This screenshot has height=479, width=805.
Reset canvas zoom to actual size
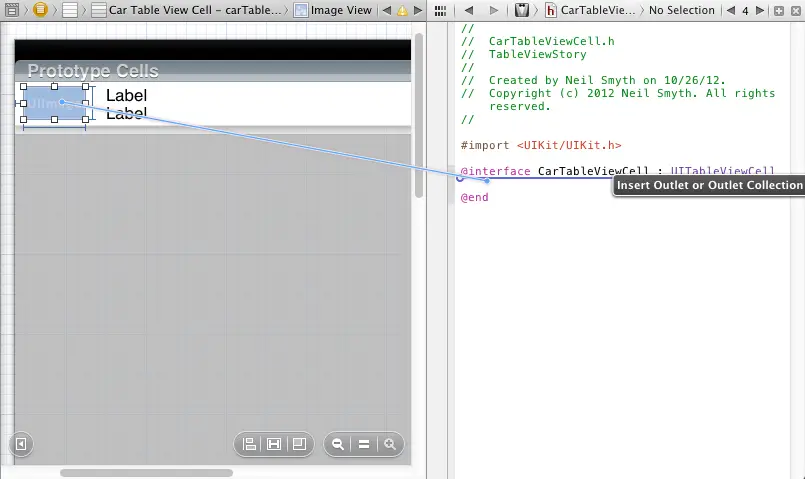365,444
